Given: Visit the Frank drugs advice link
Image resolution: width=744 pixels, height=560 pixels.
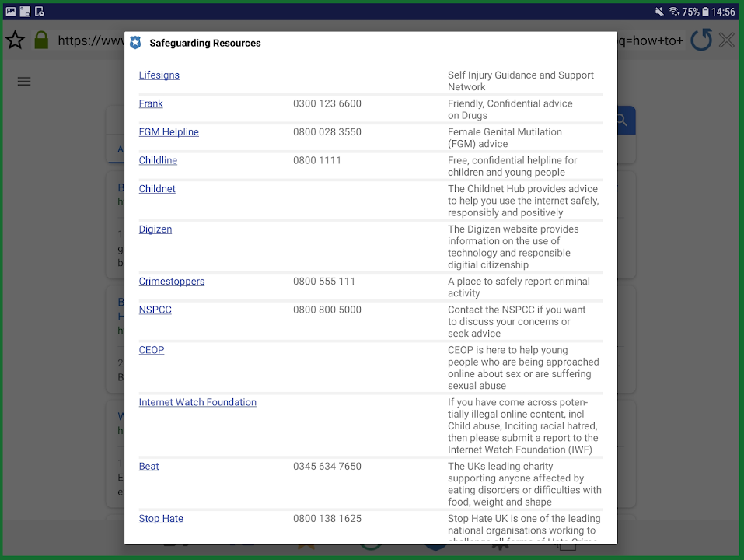Looking at the screenshot, I should (x=151, y=103).
